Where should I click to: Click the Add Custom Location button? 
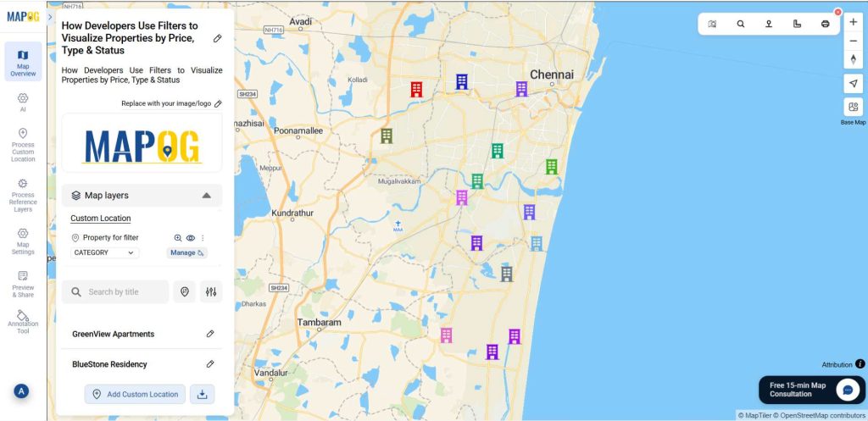coord(135,394)
